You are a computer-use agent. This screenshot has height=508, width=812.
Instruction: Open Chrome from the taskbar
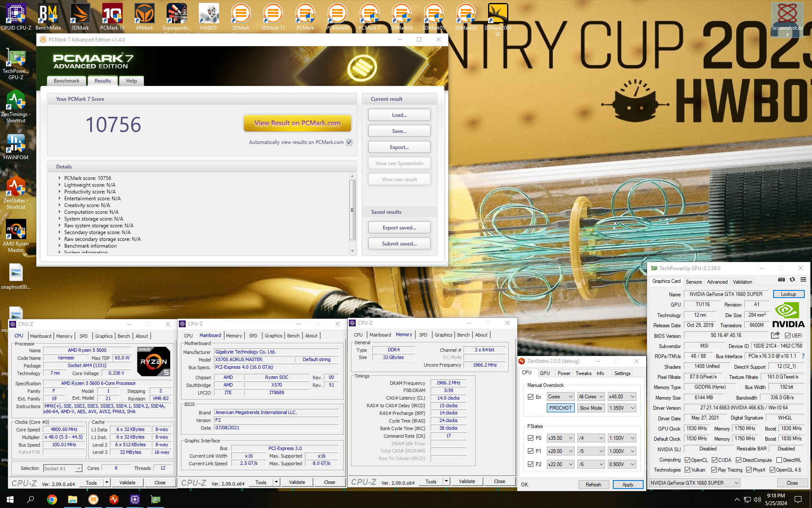pos(52,500)
